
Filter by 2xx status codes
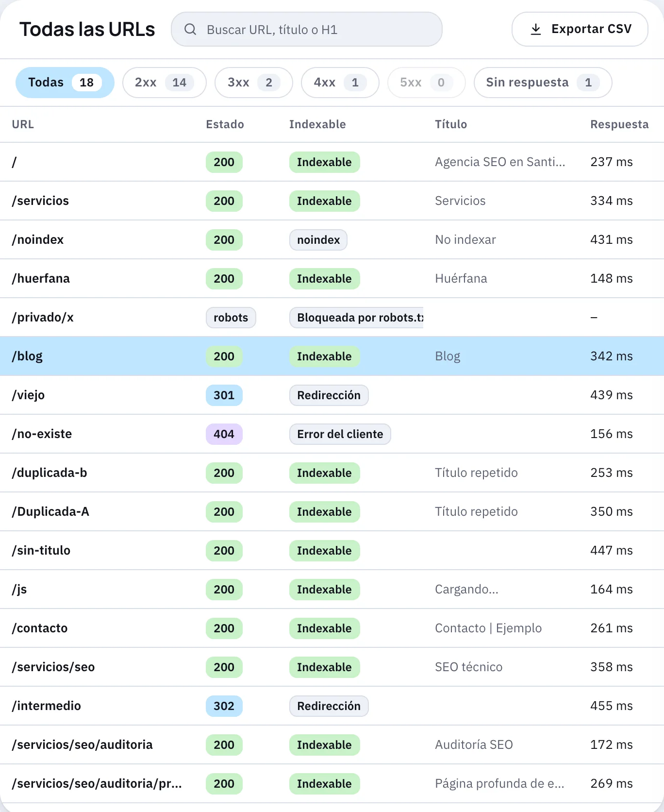click(165, 83)
